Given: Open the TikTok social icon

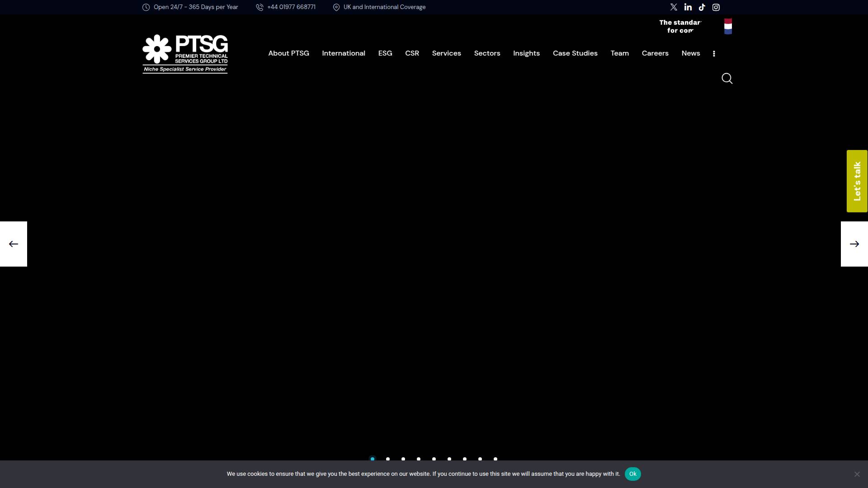Looking at the screenshot, I should click(x=702, y=7).
